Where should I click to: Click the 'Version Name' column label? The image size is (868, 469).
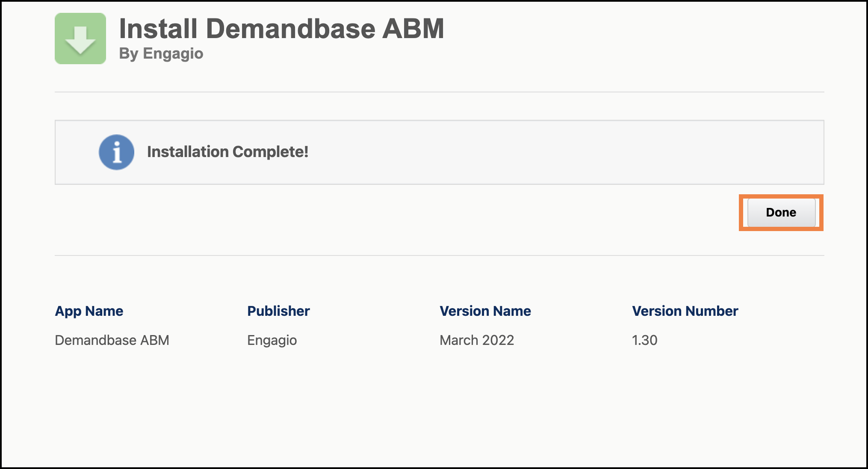click(485, 311)
